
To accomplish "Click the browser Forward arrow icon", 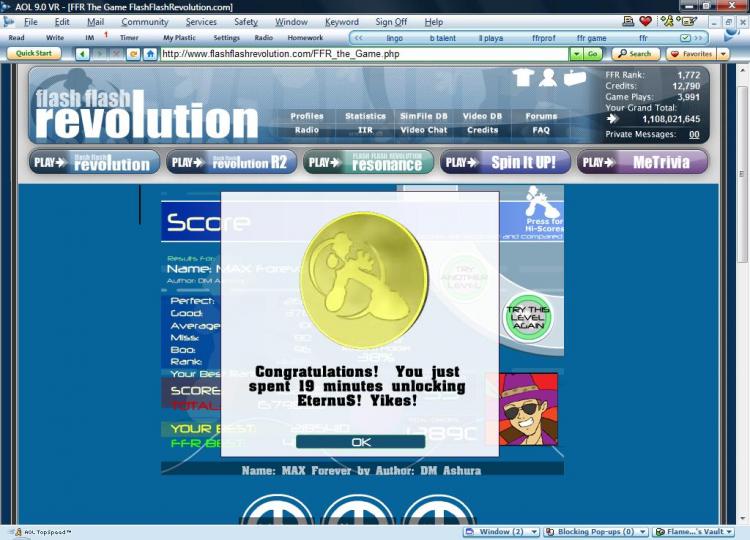I will click(99, 54).
